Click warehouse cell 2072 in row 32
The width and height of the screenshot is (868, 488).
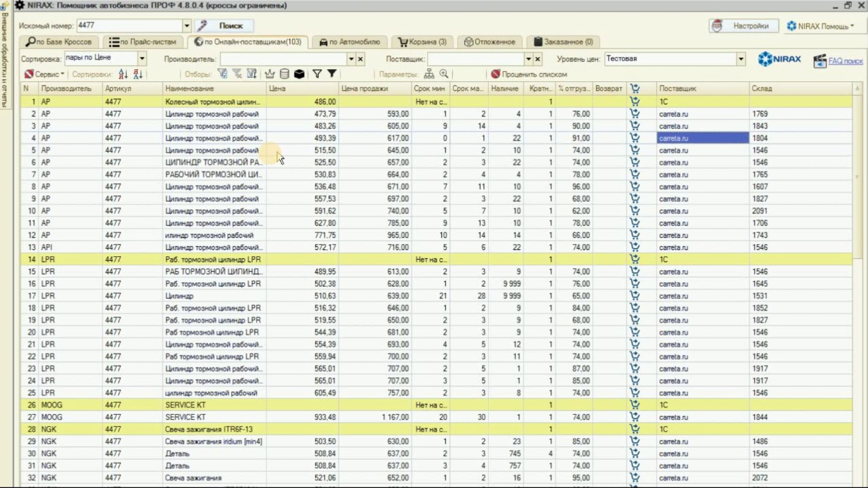(801, 478)
